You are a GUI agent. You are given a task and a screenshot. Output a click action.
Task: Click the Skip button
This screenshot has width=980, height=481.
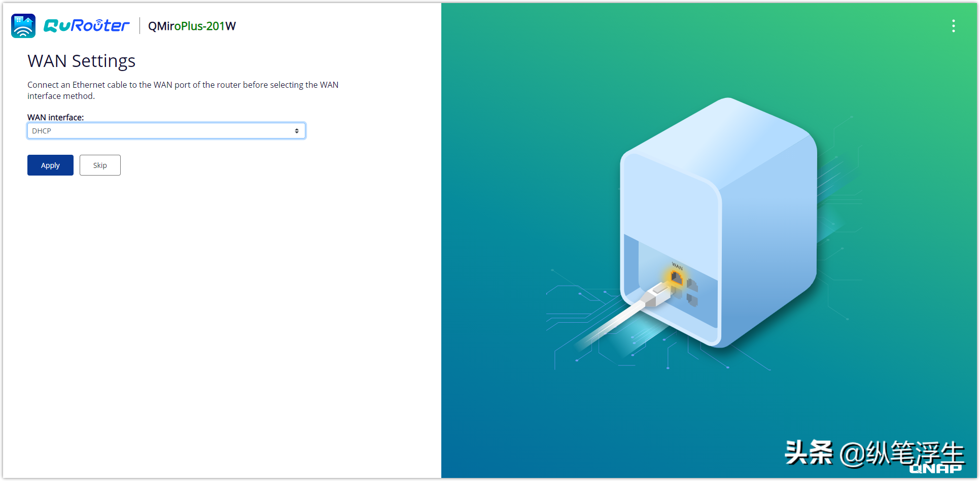pyautogui.click(x=100, y=165)
